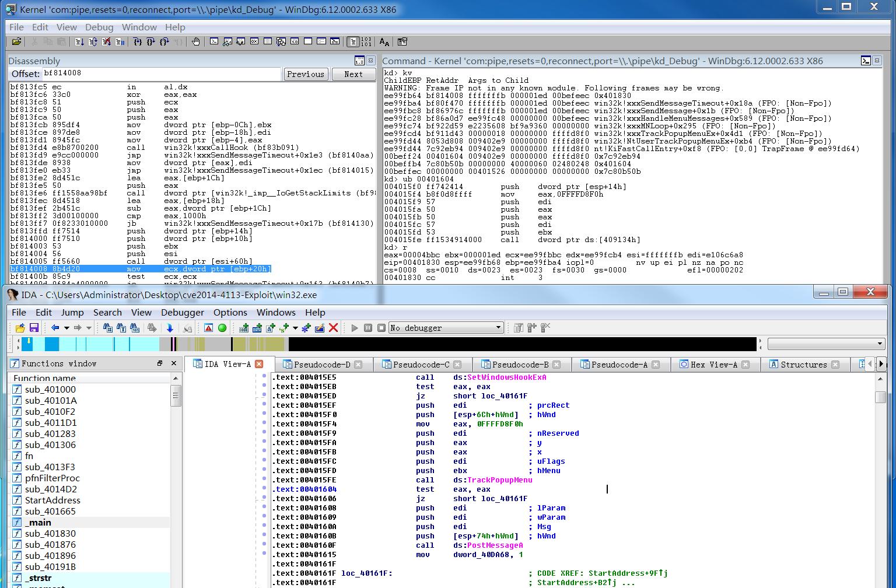
Task: Click the blue down arrow icon in IDA
Action: click(170, 328)
